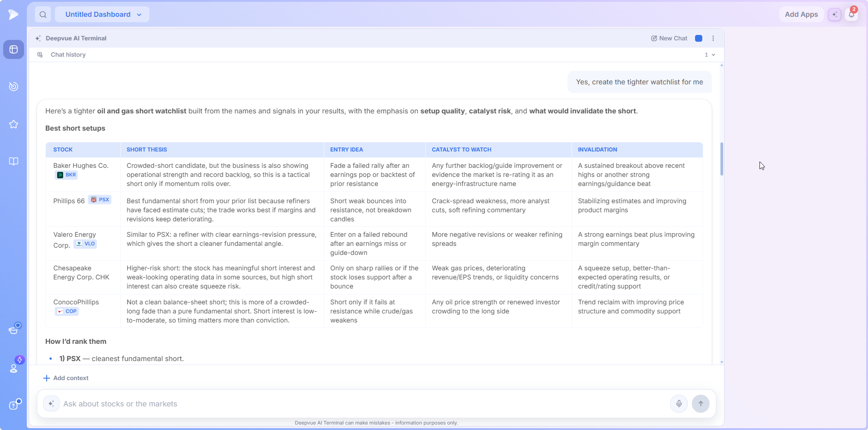The width and height of the screenshot is (868, 430).
Task: Click the Phillips 66 stock name
Action: 69,201
